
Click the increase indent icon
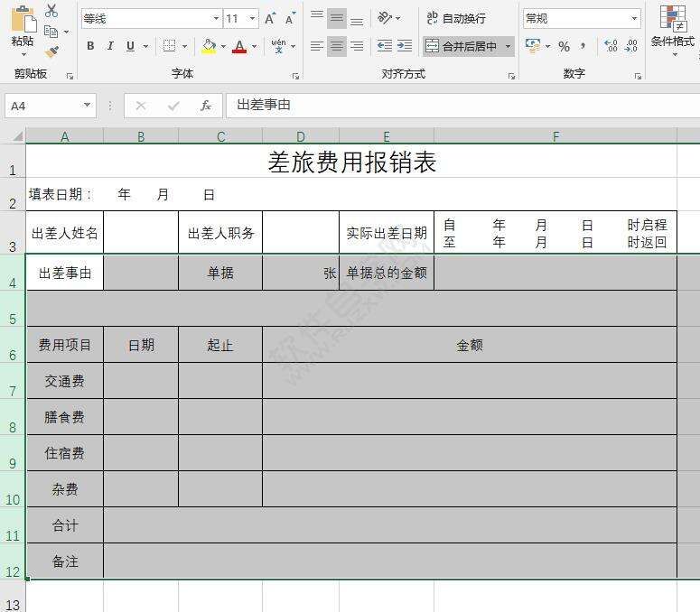click(x=405, y=46)
